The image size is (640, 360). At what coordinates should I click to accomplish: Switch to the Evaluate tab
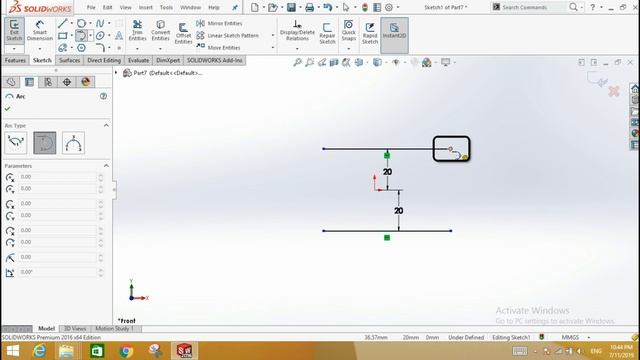[x=138, y=60]
